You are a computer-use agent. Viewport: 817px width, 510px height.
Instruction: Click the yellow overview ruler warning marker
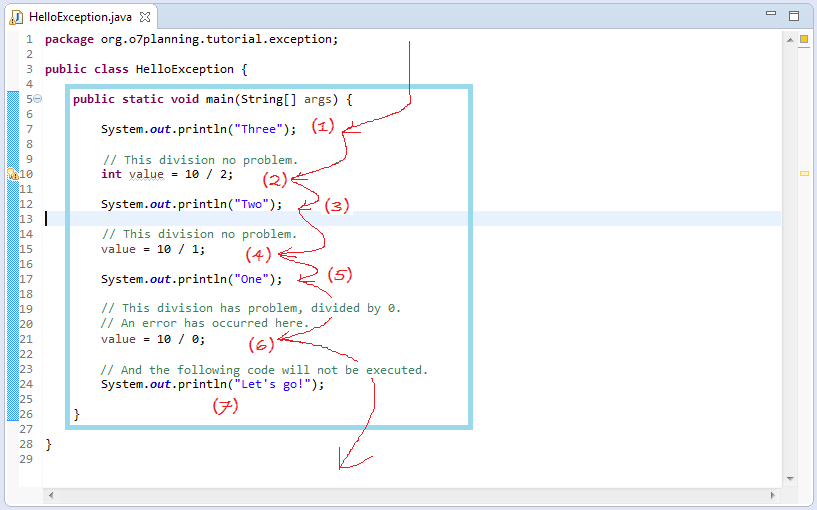(x=804, y=173)
